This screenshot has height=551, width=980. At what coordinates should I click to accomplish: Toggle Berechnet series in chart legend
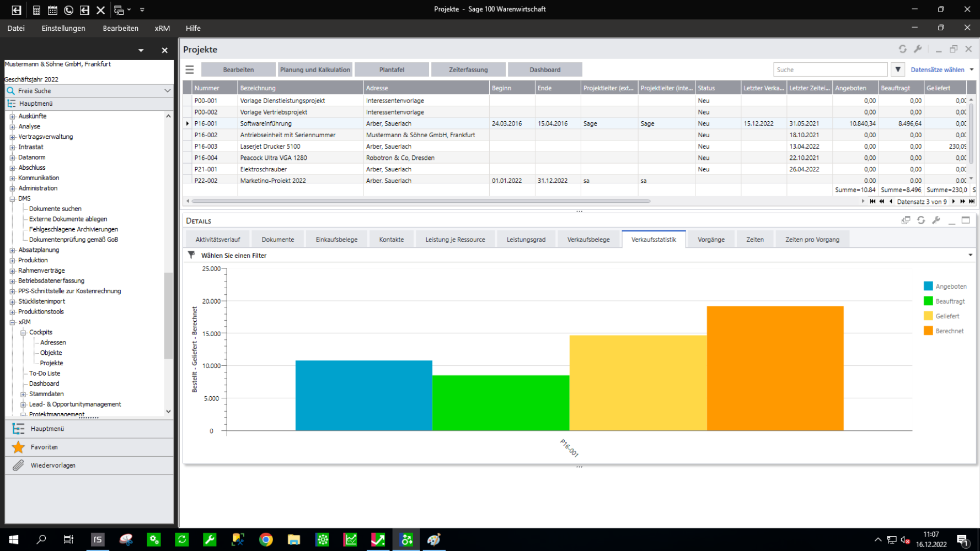point(928,331)
